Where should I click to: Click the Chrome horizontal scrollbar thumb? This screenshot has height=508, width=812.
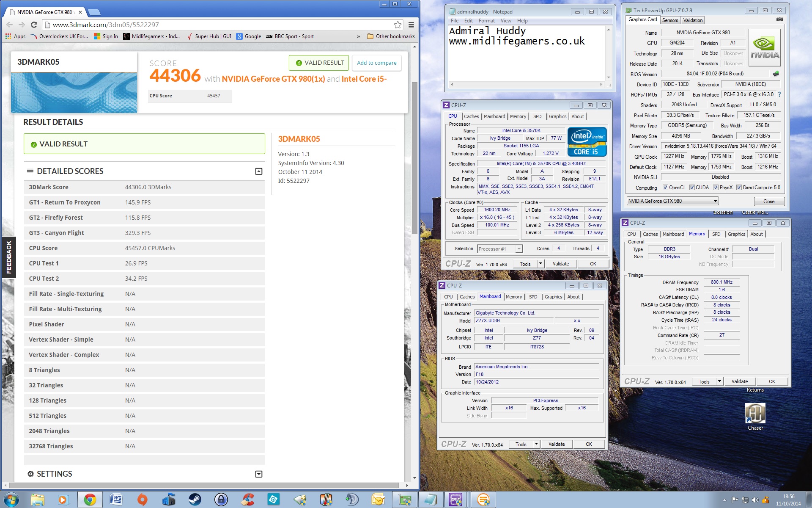tap(204, 485)
